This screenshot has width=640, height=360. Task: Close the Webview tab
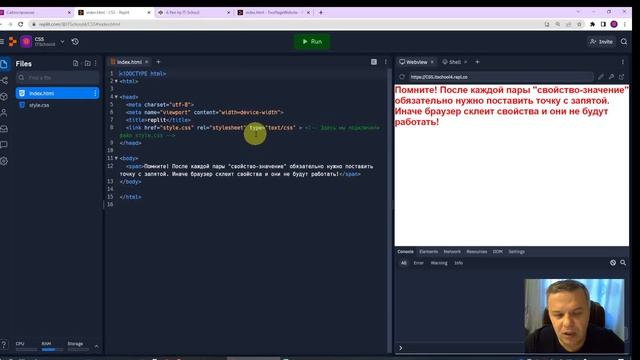pos(432,62)
